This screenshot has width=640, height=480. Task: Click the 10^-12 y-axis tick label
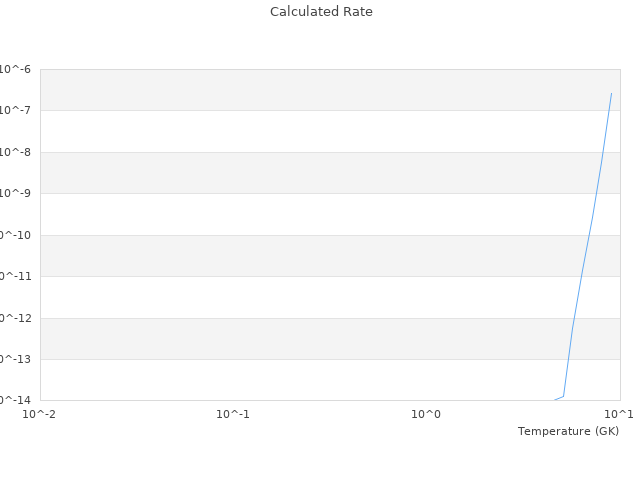tap(14, 318)
